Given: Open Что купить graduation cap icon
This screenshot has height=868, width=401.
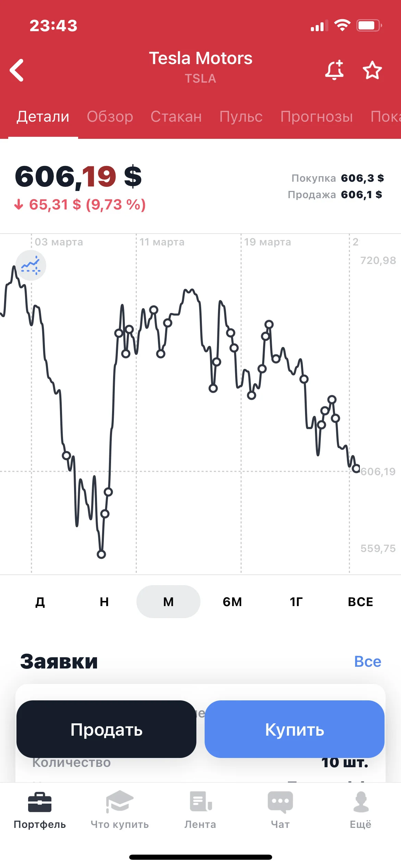Looking at the screenshot, I should pos(120,801).
